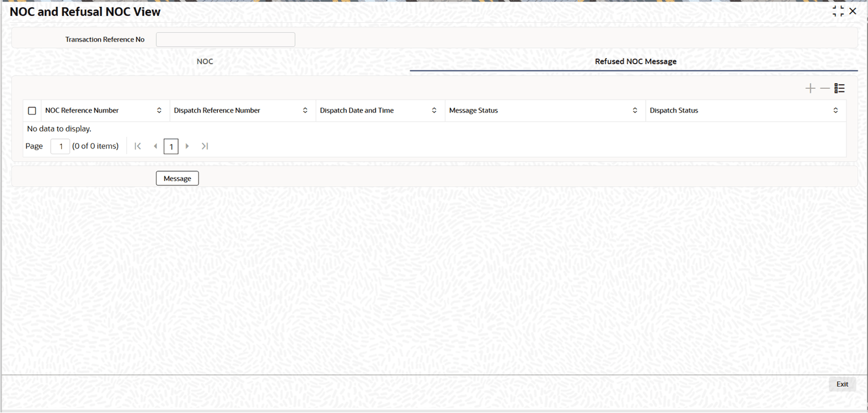Open the table options list icon
868x413 pixels.
(x=839, y=88)
